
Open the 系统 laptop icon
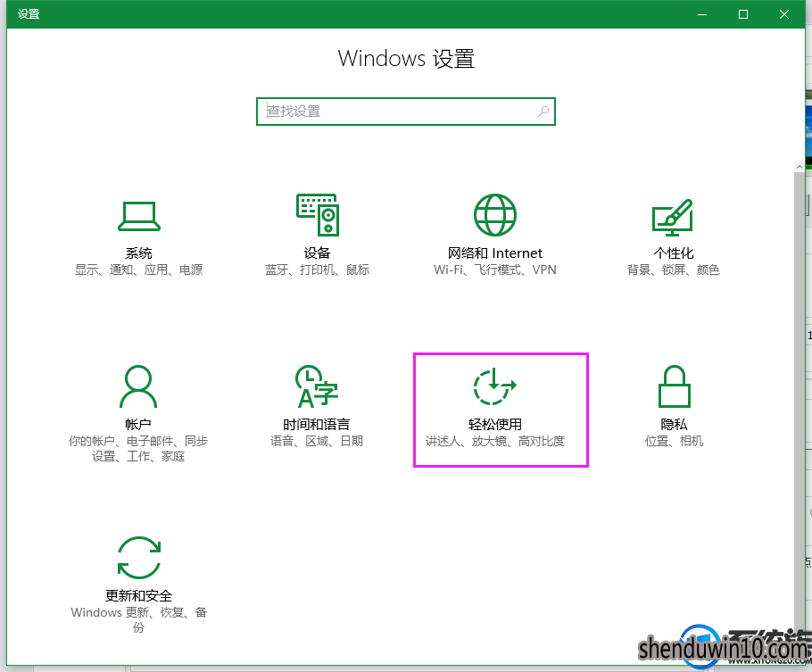coord(139,216)
